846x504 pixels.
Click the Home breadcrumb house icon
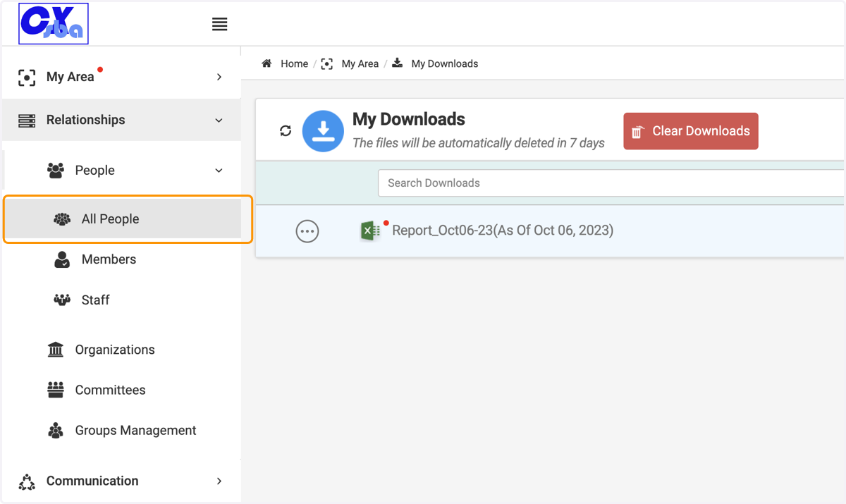coord(266,63)
